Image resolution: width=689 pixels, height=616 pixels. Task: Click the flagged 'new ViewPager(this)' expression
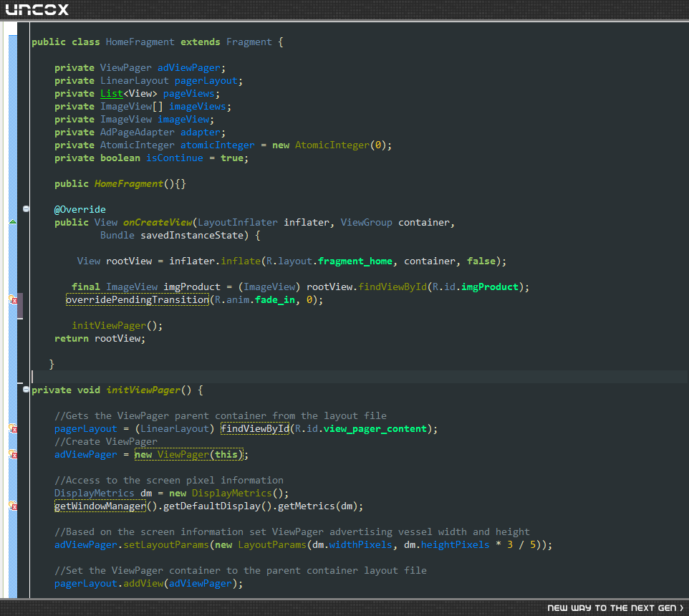tap(189, 454)
